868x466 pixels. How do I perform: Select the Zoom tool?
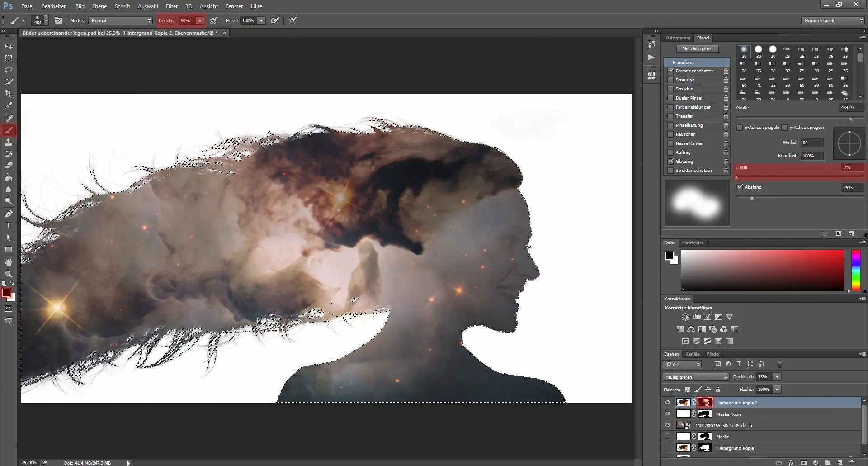tap(9, 274)
